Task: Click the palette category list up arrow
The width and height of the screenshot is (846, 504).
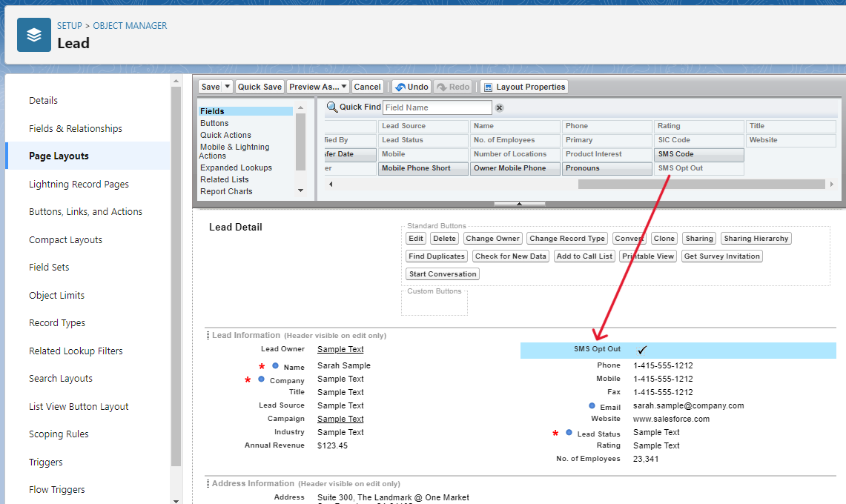Action: (300, 108)
